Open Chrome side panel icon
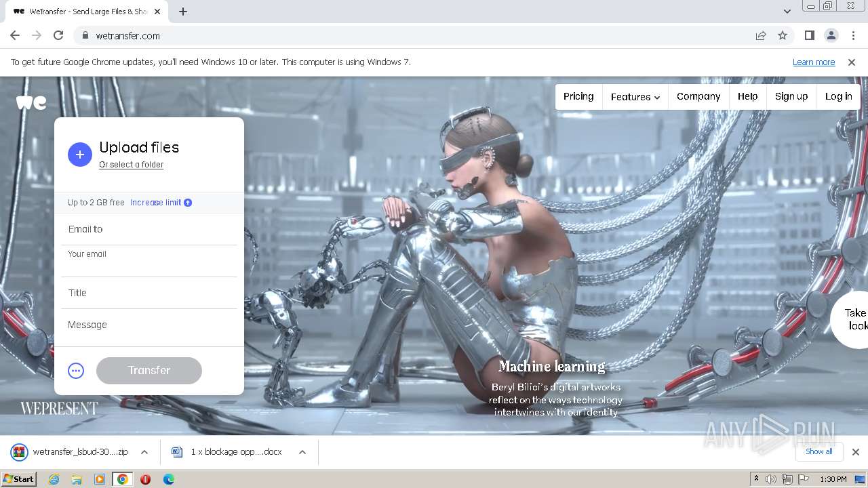868x488 pixels. pos(809,35)
